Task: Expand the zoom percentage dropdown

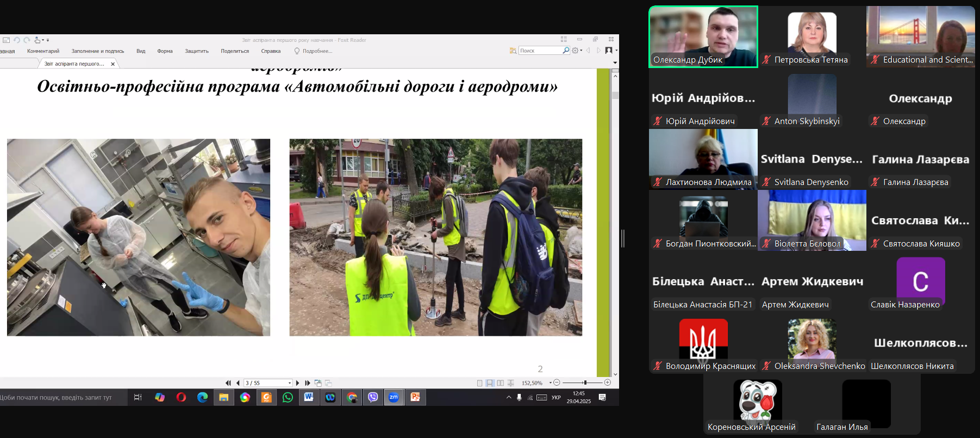Action: pyautogui.click(x=550, y=383)
